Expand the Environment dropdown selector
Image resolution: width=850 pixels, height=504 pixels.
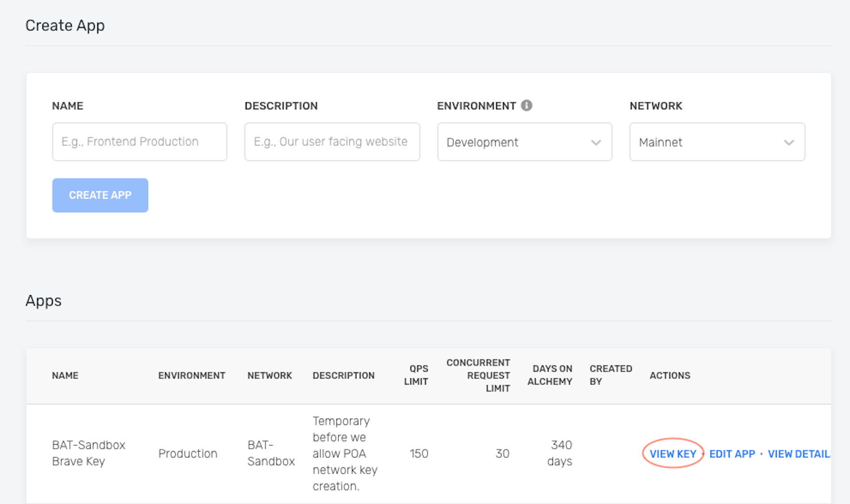(x=522, y=142)
